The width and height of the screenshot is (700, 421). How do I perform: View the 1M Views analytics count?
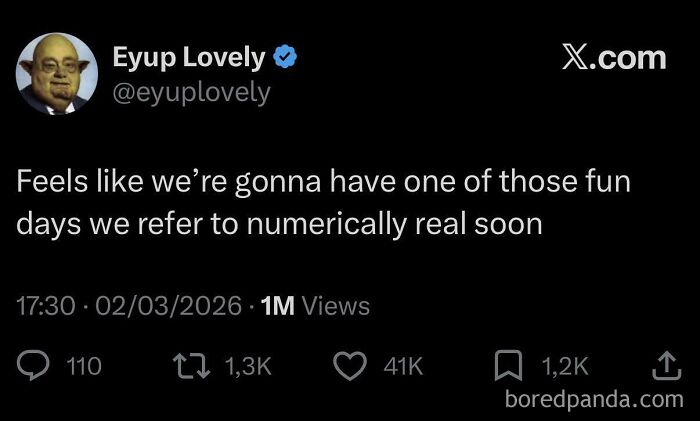[315, 306]
